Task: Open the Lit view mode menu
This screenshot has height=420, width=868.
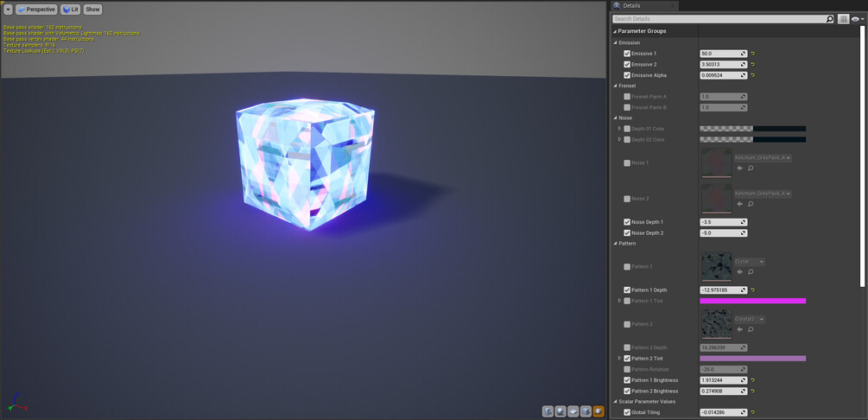Action: (x=70, y=10)
